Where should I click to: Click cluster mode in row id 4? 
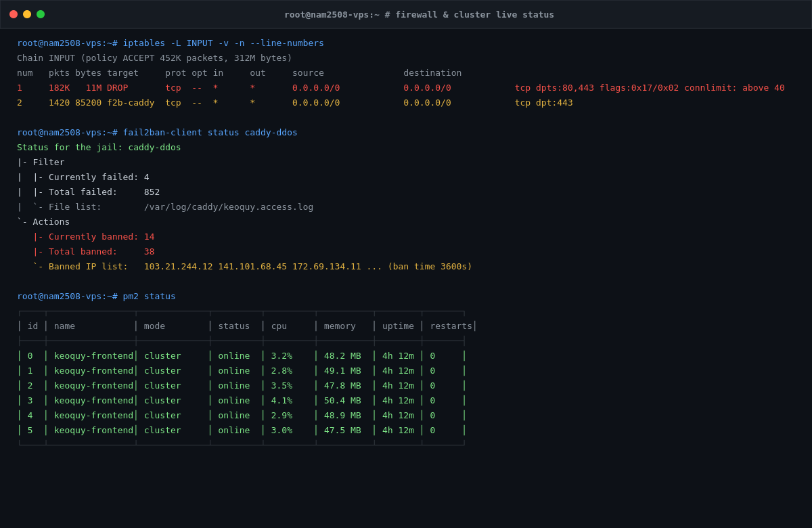tap(162, 416)
